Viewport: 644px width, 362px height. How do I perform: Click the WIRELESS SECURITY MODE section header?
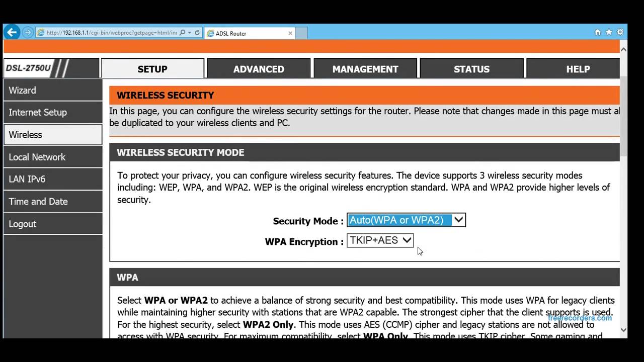click(364, 152)
